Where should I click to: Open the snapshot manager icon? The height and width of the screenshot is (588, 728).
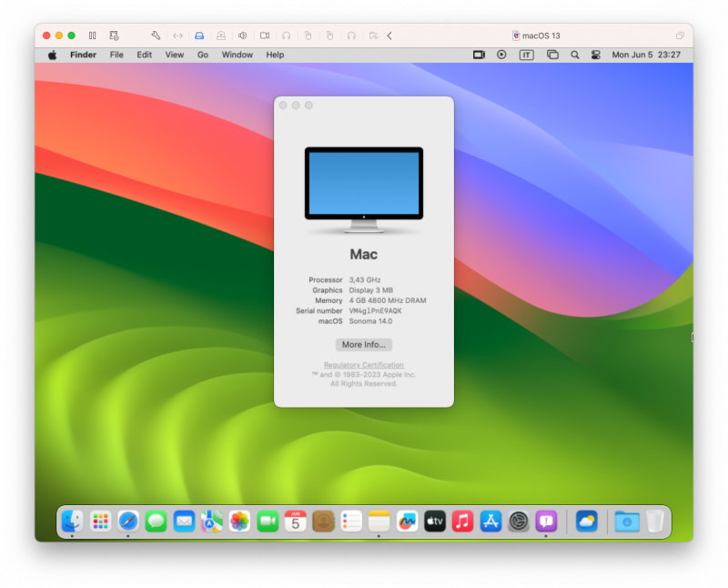click(114, 35)
